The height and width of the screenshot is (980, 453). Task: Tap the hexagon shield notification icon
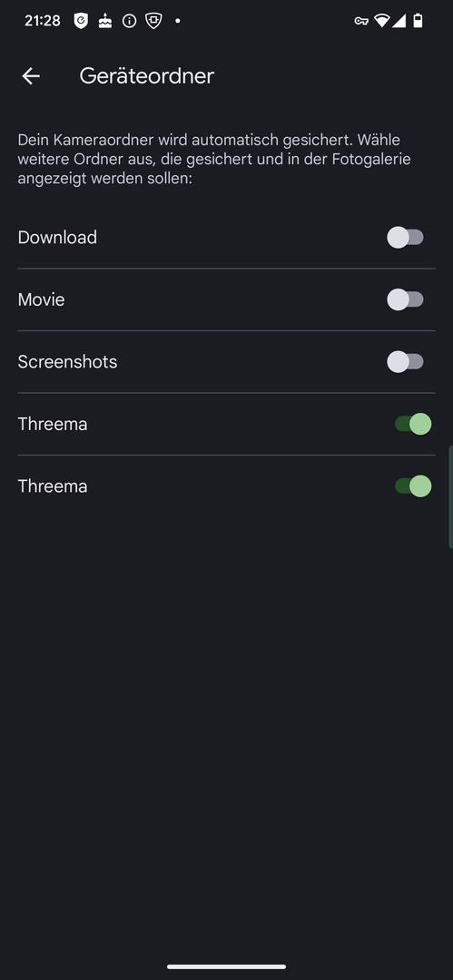(153, 21)
